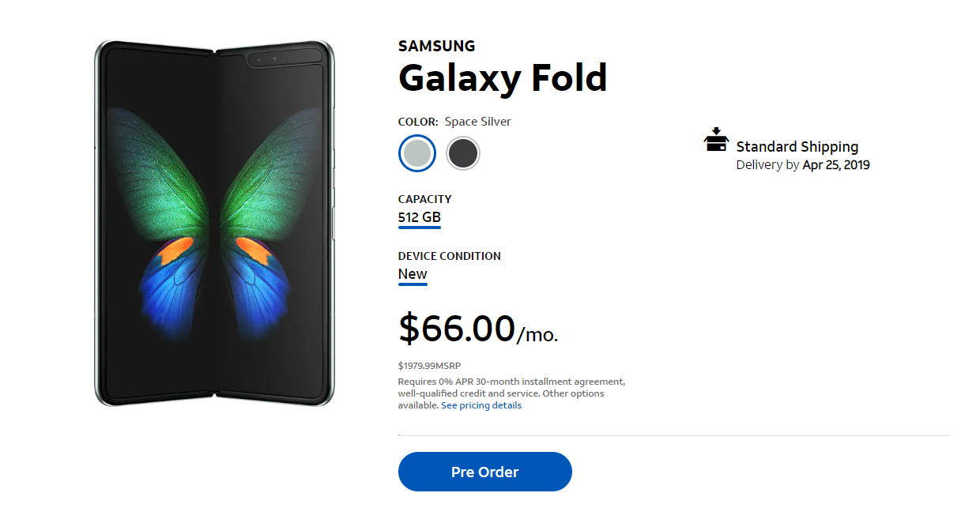Click the SAMSUNG brand label
Screen dimensions: 980x523
tap(436, 46)
